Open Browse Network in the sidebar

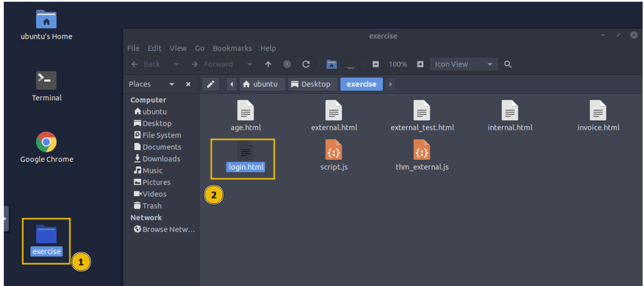pos(165,229)
